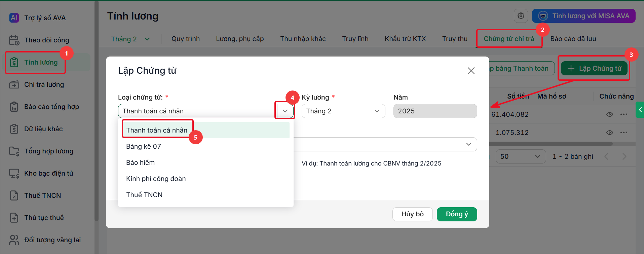
Task: Open the Loại chứng từ dropdown arrow
Action: pos(285,111)
